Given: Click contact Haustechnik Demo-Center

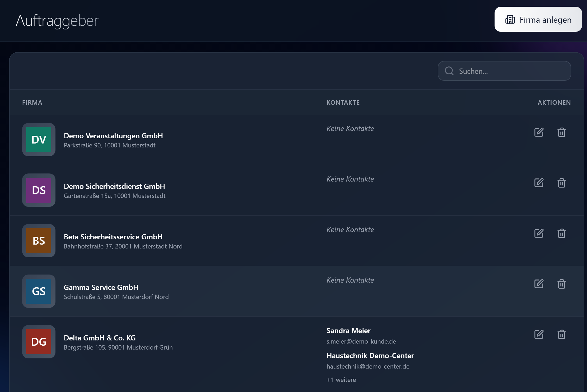Looking at the screenshot, I should click(370, 356).
